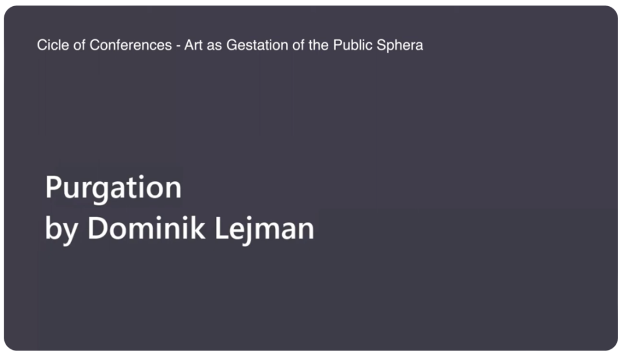Click the dash separator in the header
This screenshot has height=364, width=628.
click(x=178, y=46)
